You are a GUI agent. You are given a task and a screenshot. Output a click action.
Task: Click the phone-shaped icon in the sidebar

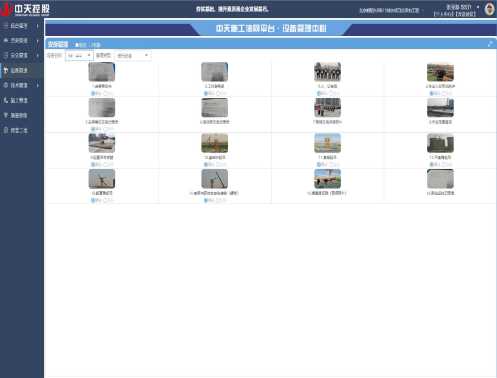[x=6, y=100]
